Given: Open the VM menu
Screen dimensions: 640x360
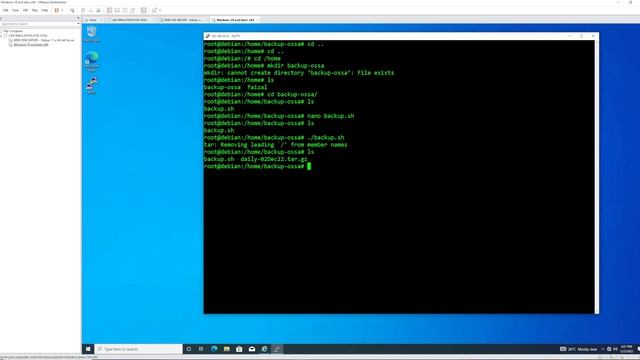Looking at the screenshot, I should [25, 10].
